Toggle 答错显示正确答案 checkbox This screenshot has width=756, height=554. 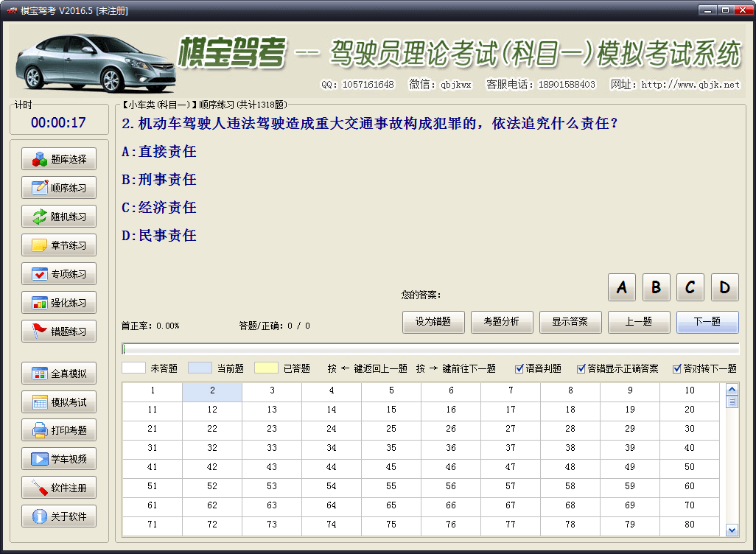[581, 368]
